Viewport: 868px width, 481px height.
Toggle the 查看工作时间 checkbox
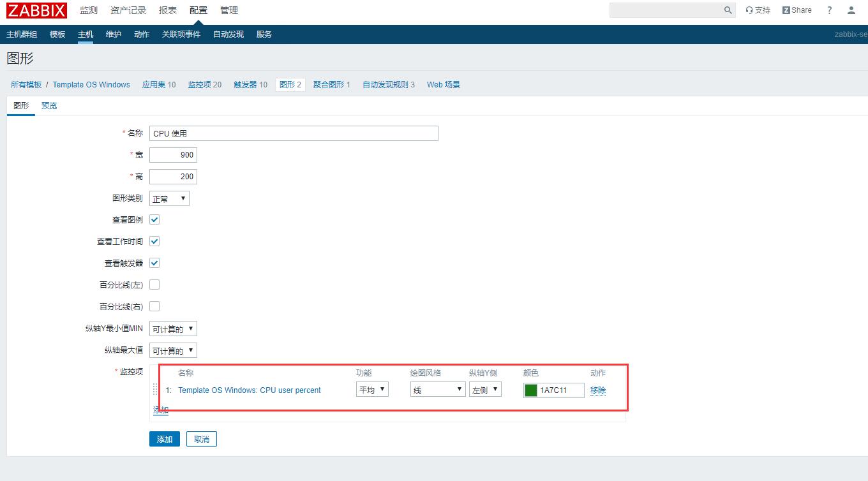154,241
